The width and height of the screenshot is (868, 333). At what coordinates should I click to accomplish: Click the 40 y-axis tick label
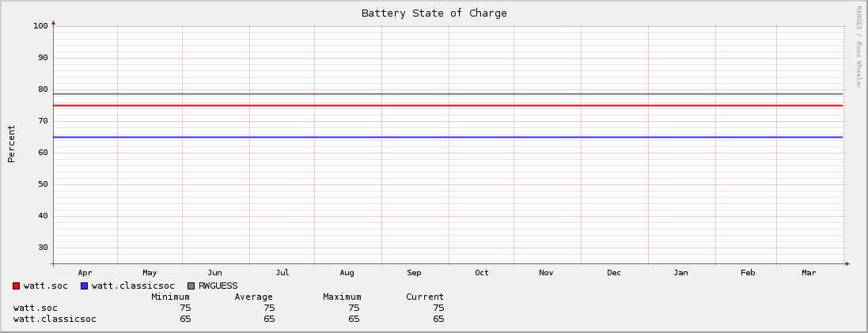(x=43, y=216)
